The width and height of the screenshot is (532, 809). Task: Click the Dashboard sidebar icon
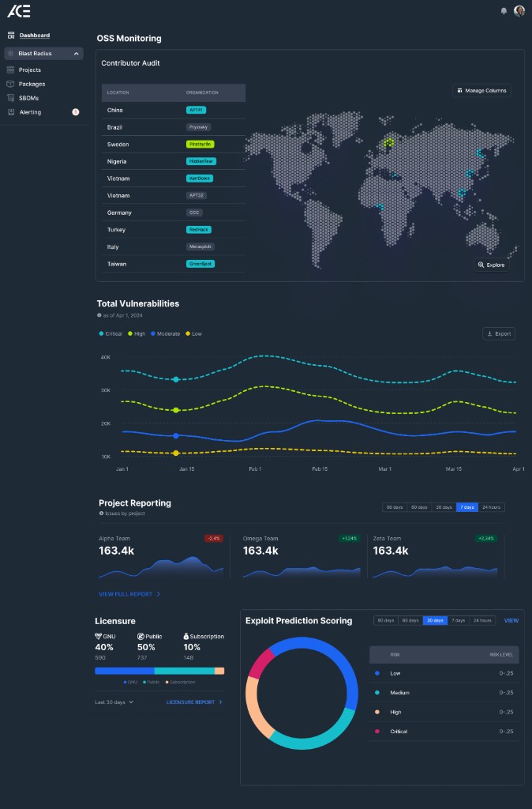[11, 35]
